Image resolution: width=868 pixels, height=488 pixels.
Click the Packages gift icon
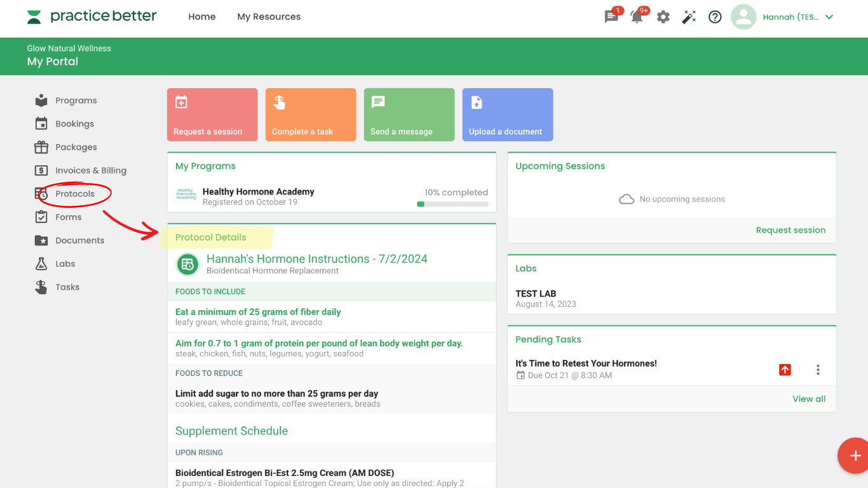point(41,147)
